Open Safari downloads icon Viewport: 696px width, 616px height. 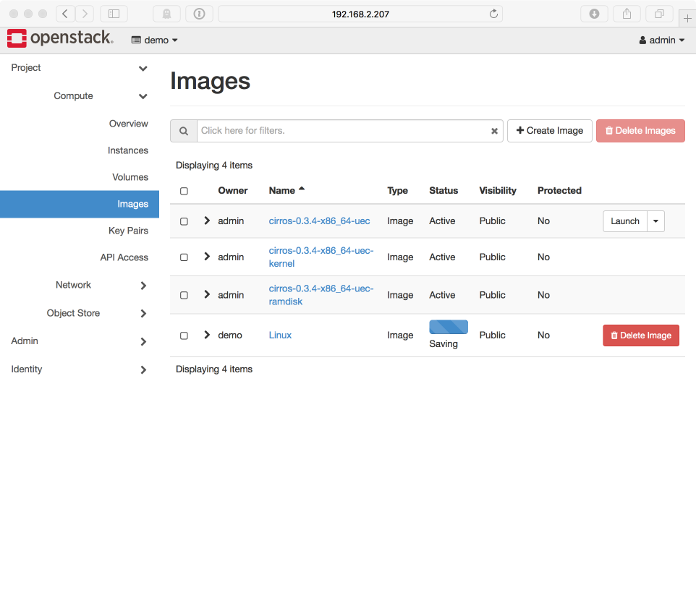pyautogui.click(x=594, y=14)
